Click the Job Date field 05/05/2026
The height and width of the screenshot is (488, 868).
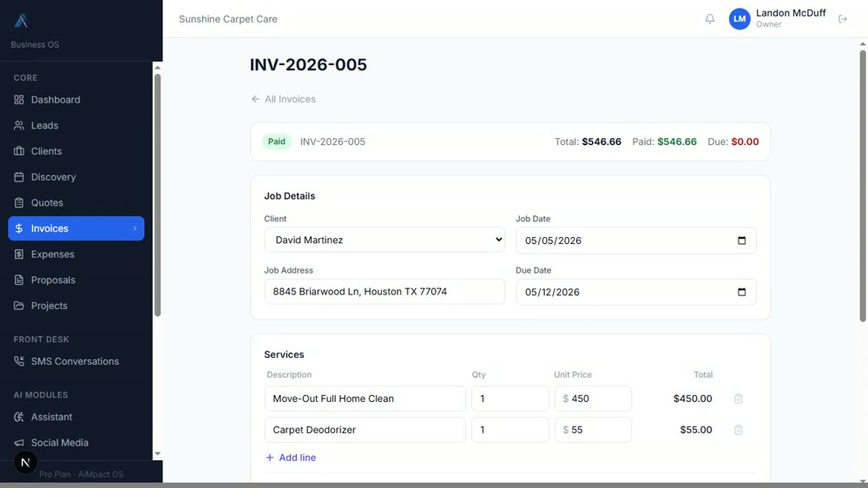636,241
